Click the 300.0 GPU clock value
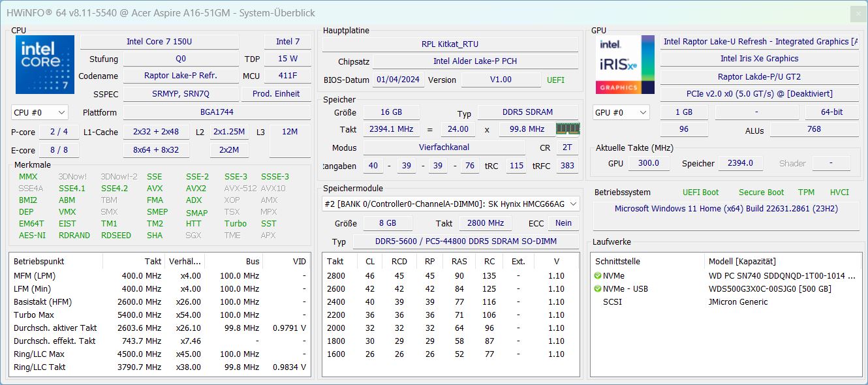This screenshot has width=868, height=385. 648,163
